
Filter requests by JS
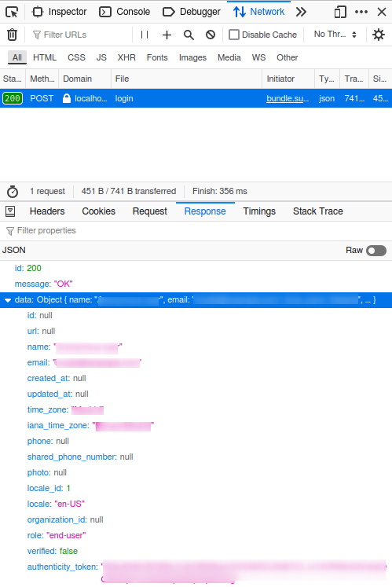pyautogui.click(x=101, y=57)
